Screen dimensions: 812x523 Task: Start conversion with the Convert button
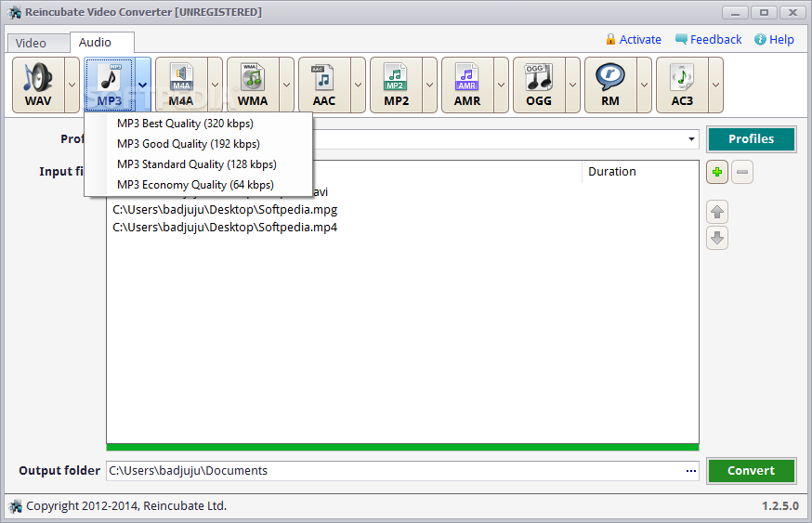(751, 471)
